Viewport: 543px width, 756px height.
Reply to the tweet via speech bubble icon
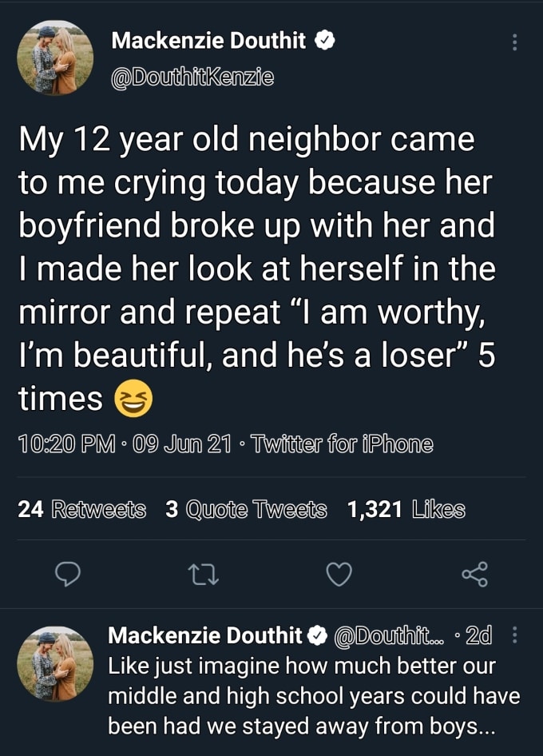tap(69, 574)
